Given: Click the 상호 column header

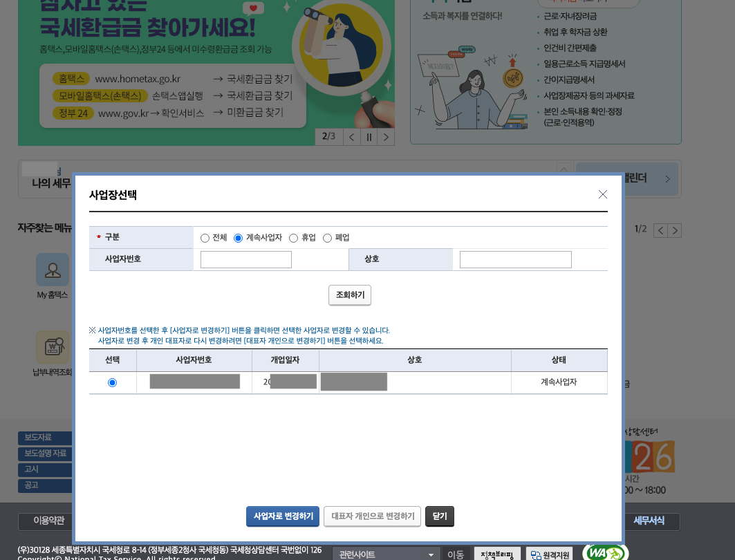Looking at the screenshot, I should tap(415, 360).
